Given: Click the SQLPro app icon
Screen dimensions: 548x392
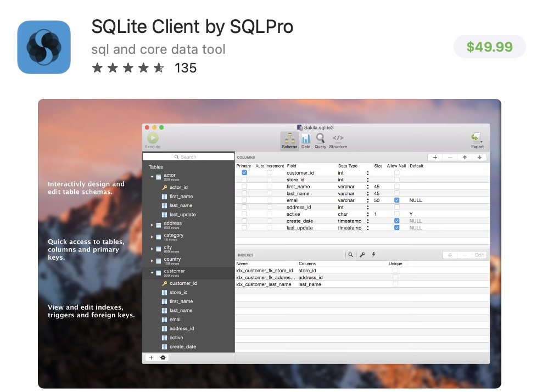Looking at the screenshot, I should (x=44, y=47).
